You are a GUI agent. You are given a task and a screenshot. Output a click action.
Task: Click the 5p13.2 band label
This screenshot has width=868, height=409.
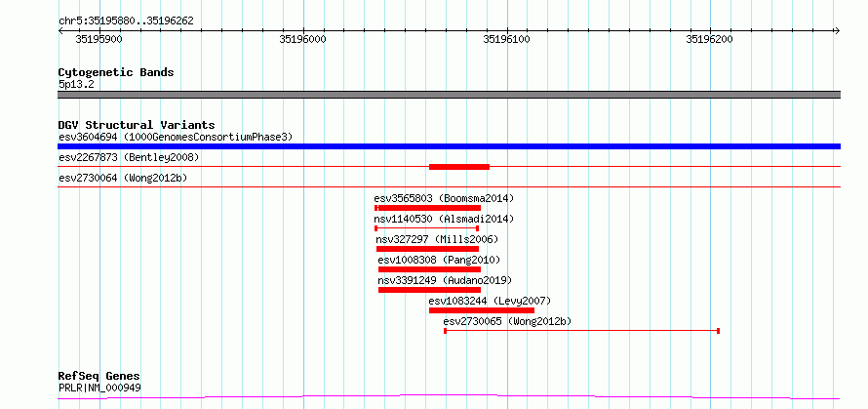point(75,84)
